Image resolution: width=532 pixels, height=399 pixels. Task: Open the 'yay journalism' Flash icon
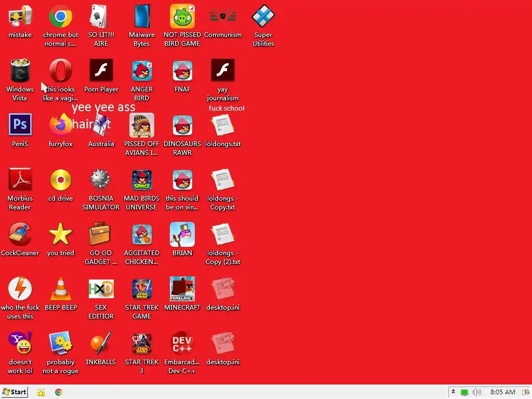[x=222, y=70]
